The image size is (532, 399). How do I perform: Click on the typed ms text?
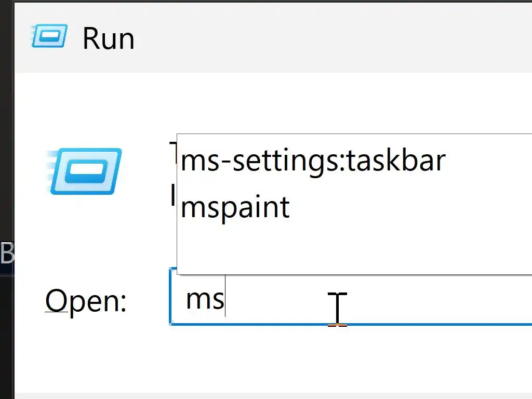(x=204, y=300)
